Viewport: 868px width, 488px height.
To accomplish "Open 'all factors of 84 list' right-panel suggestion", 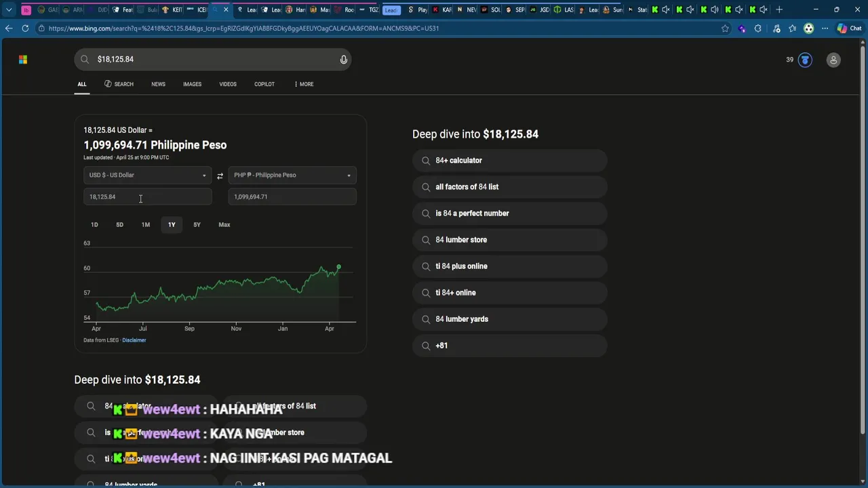I will click(x=510, y=187).
